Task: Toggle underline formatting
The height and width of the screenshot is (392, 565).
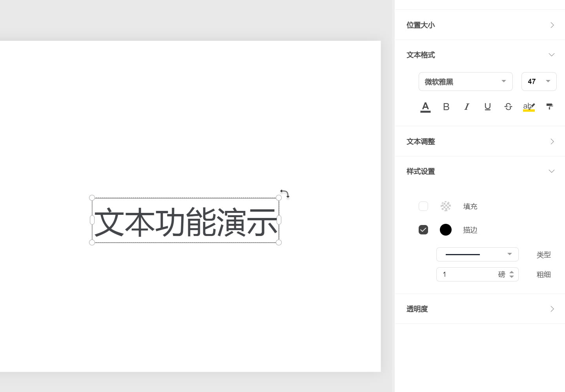Action: point(488,107)
